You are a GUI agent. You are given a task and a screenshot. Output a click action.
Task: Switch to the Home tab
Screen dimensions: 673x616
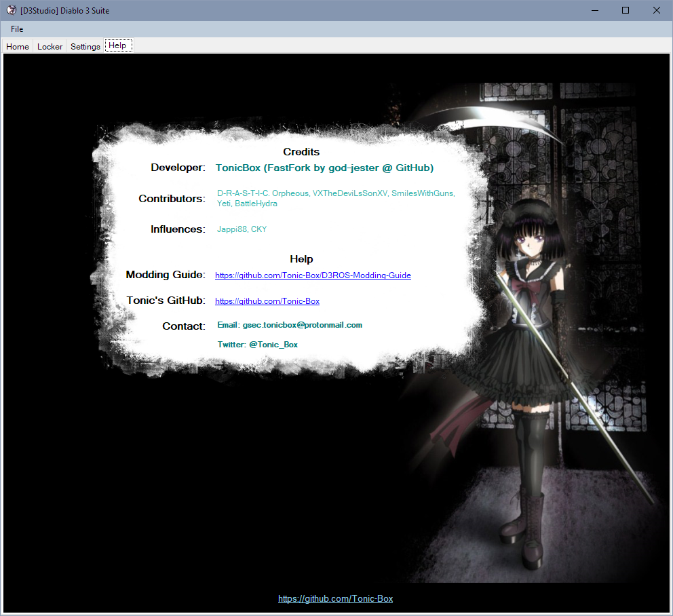click(18, 46)
